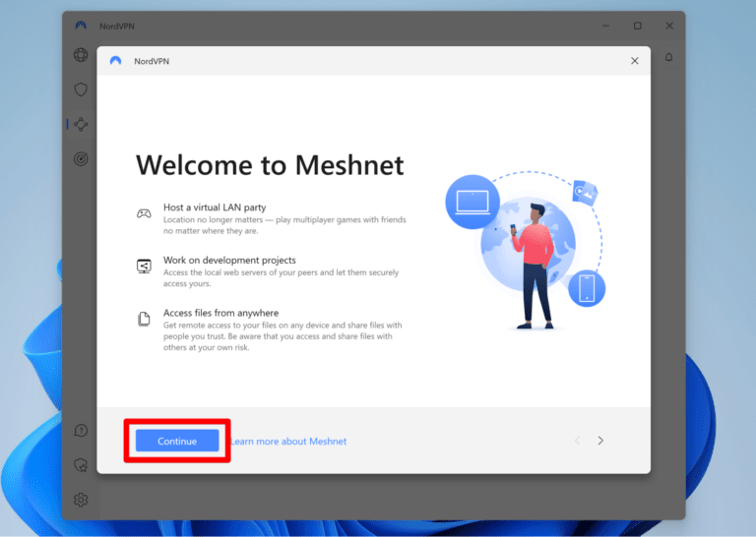756x537 pixels.
Task: Open the shield Threat Protection sidebar icon
Action: (81, 89)
